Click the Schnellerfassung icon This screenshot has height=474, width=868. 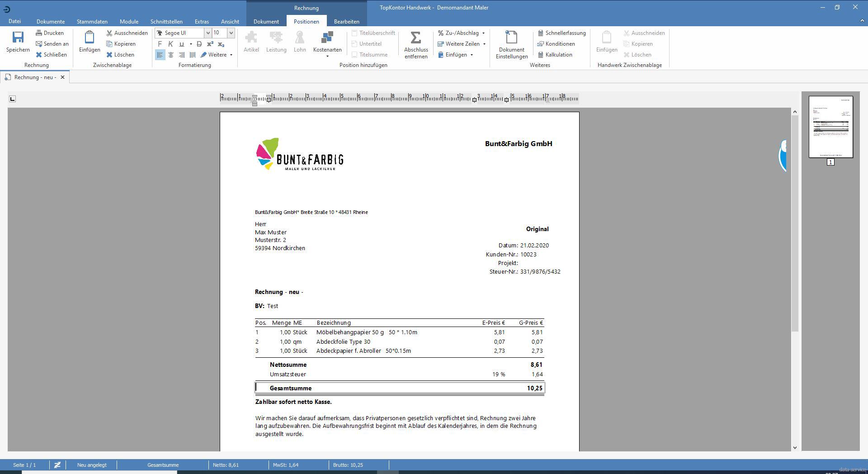click(541, 33)
